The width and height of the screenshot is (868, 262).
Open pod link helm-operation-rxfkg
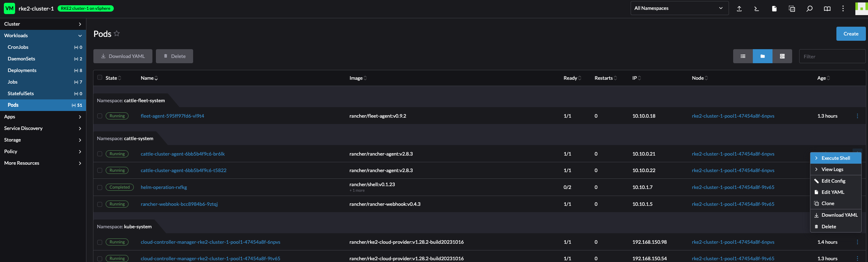[x=164, y=187]
